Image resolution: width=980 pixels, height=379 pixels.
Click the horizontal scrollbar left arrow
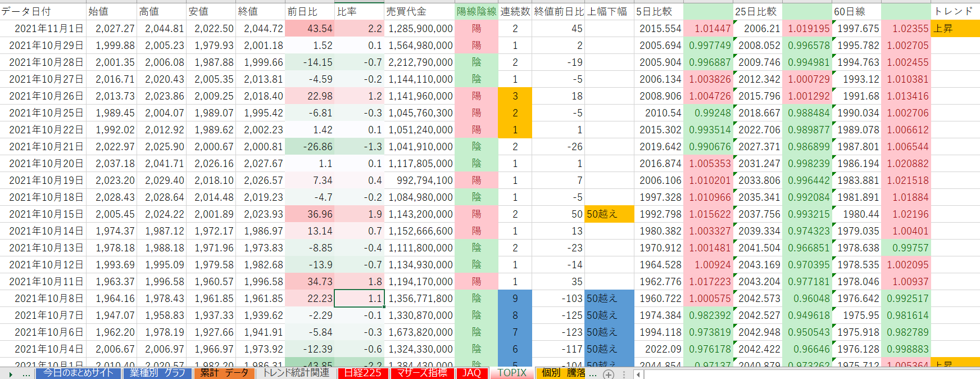638,374
